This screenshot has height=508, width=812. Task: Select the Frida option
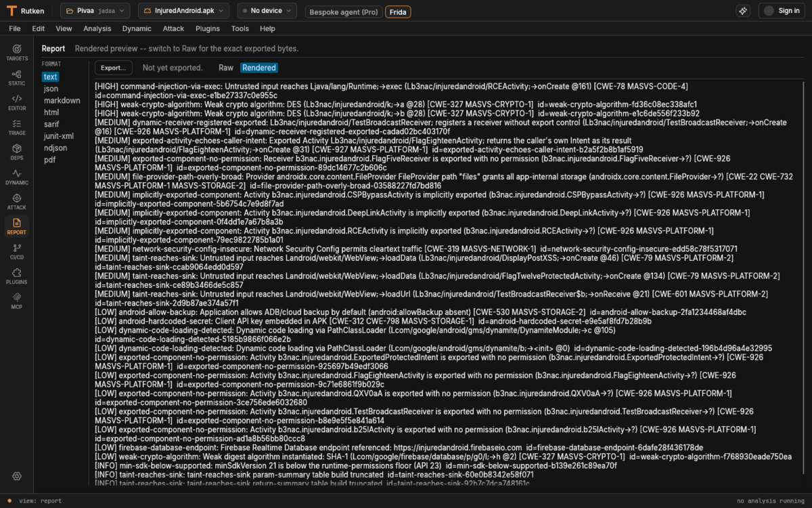click(397, 12)
